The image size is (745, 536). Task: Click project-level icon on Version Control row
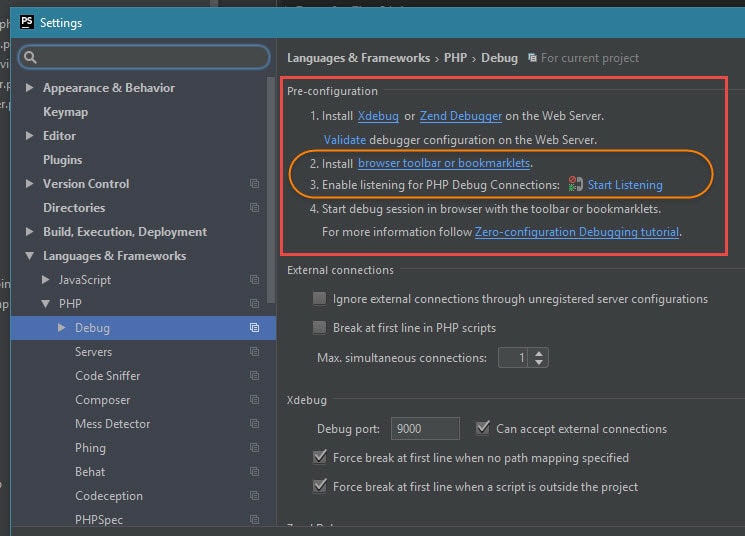point(255,183)
